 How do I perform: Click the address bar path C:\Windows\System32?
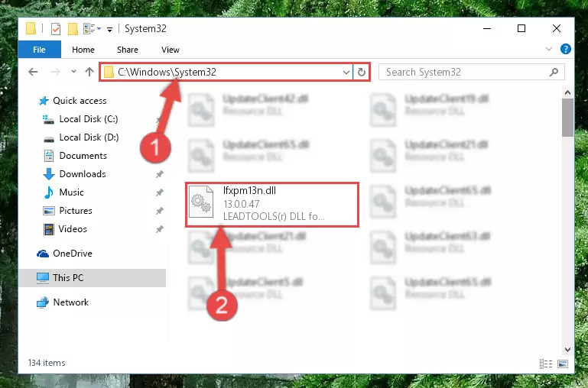pyautogui.click(x=167, y=72)
